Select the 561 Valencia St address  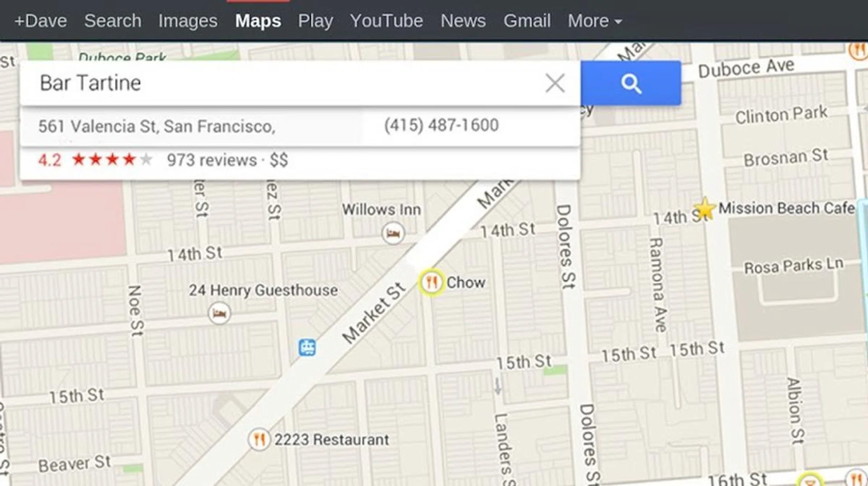pyautogui.click(x=156, y=126)
